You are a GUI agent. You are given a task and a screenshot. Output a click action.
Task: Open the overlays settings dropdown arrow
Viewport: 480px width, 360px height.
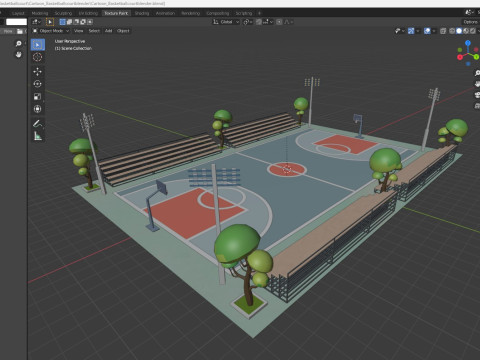pos(434,31)
